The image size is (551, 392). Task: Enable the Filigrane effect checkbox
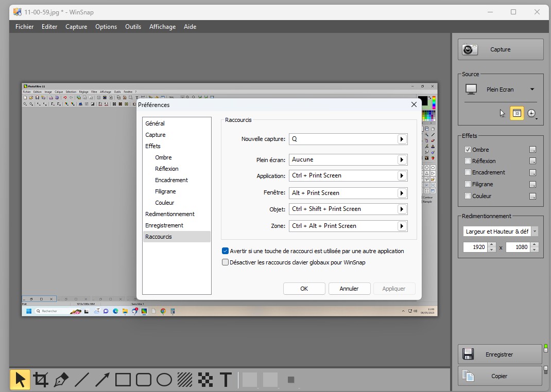[x=468, y=184]
